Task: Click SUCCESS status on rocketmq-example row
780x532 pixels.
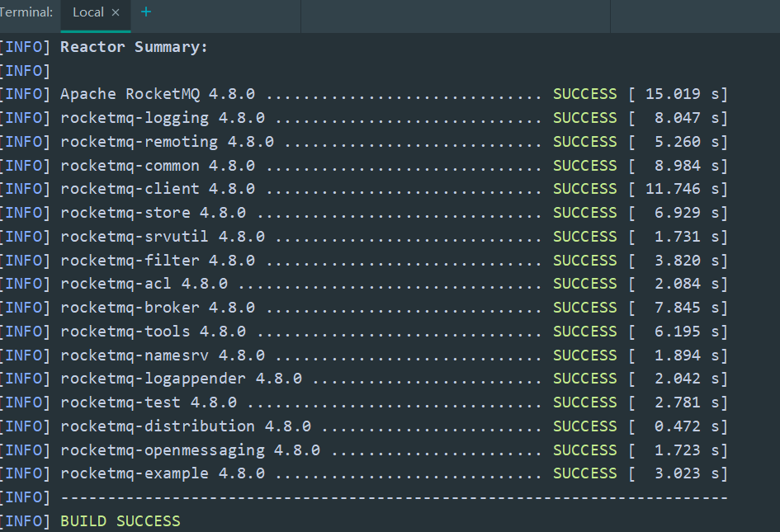Action: [x=585, y=473]
